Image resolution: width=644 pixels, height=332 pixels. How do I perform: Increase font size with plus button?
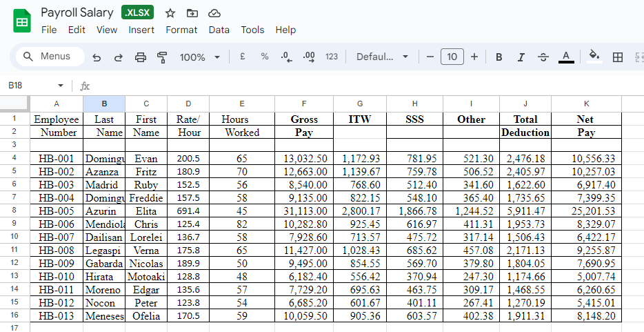(474, 57)
